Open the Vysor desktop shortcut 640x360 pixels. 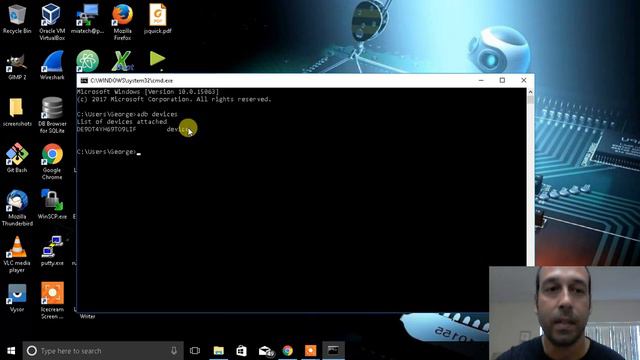point(17,298)
